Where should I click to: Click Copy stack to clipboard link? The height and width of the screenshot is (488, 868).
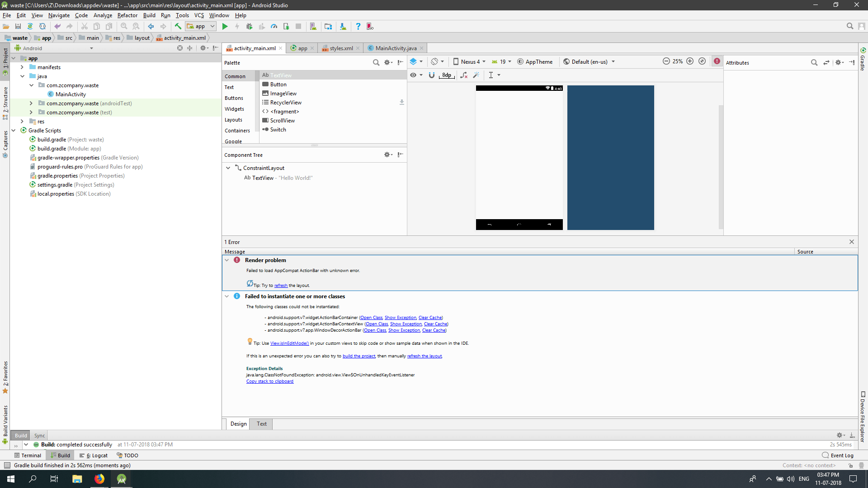point(270,381)
